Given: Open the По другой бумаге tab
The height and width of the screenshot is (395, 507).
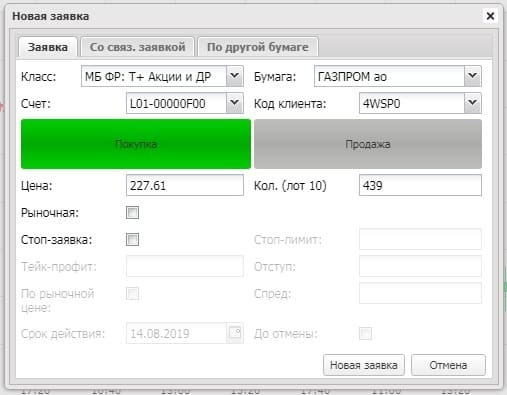Looking at the screenshot, I should [258, 47].
